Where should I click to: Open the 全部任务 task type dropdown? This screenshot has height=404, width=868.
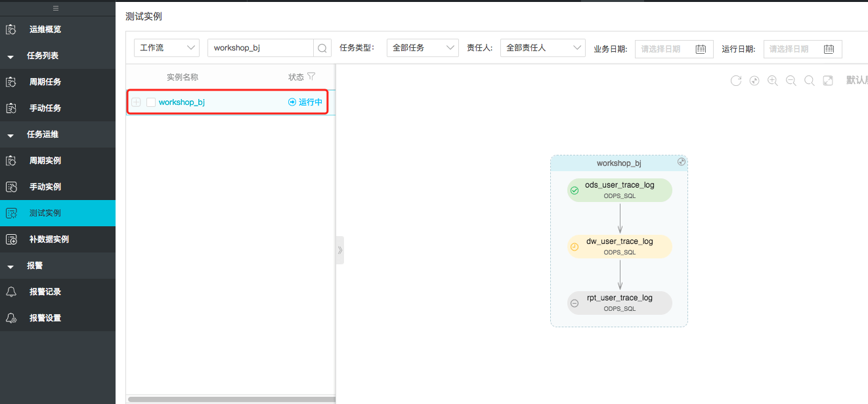[x=423, y=48]
